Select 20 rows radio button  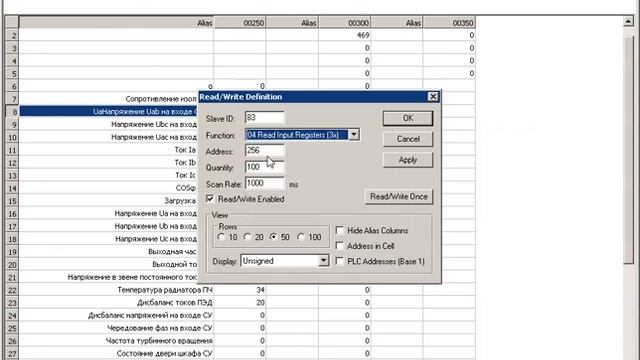[x=247, y=237]
